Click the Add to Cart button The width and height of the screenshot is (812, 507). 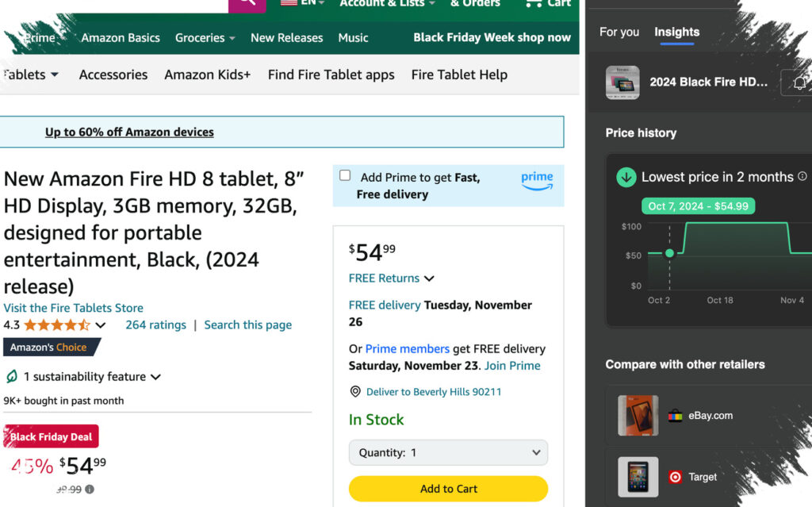pyautogui.click(x=449, y=489)
